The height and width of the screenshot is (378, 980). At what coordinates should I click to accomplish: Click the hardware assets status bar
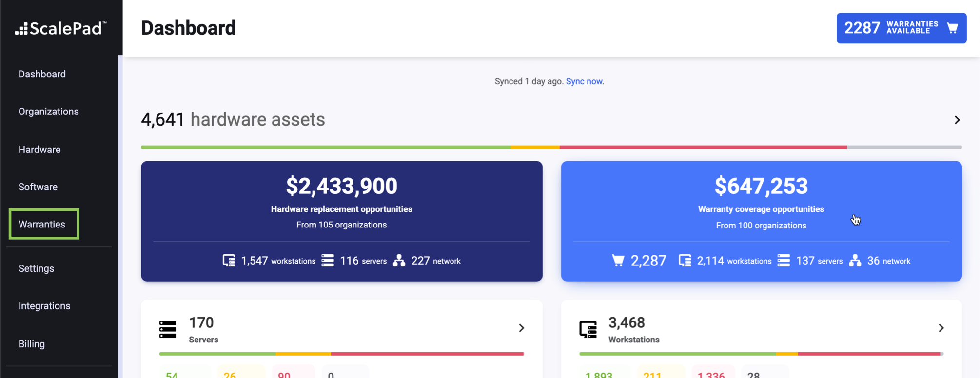(x=551, y=147)
